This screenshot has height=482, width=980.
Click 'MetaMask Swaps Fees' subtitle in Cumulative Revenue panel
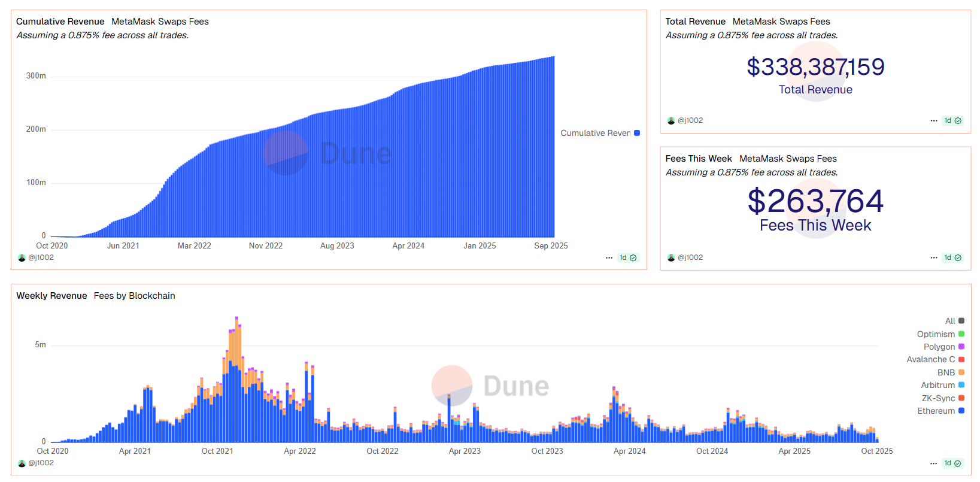[x=160, y=22]
